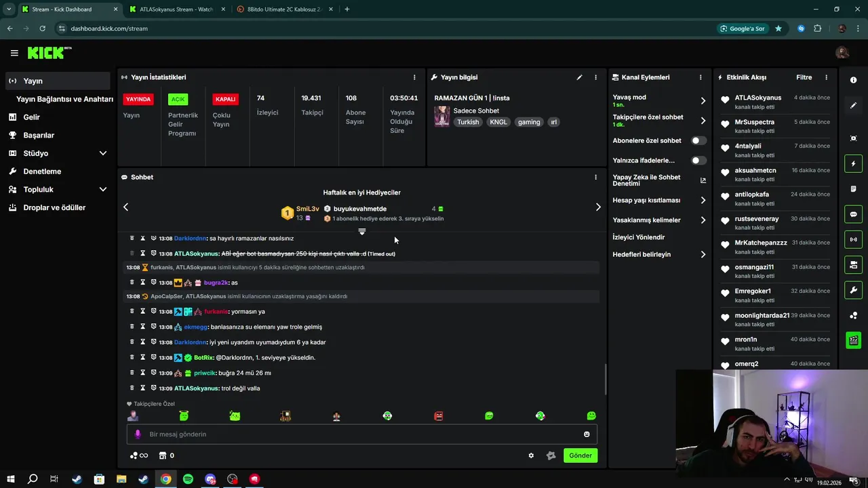Open Yavaş mod settings arrow

(x=703, y=101)
